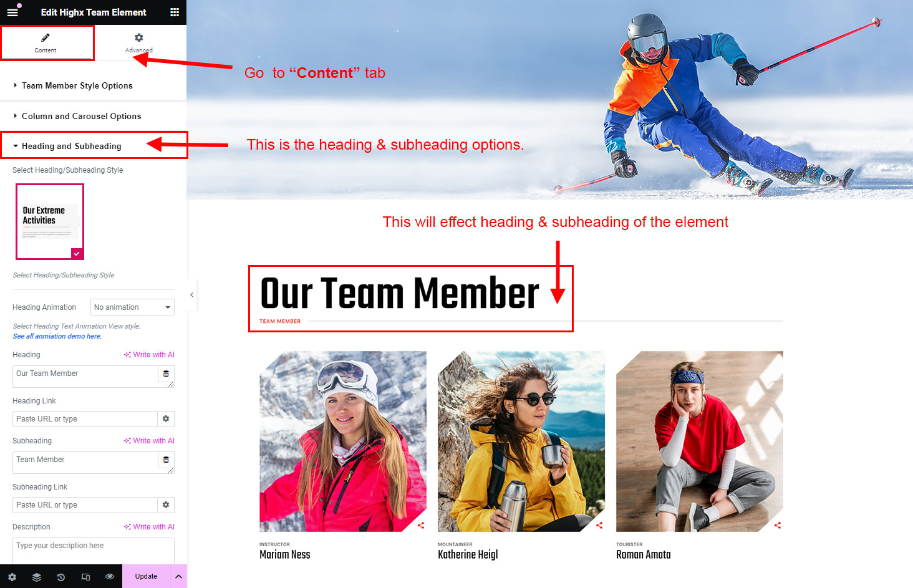The height and width of the screenshot is (588, 913).
Task: Click the Update button
Action: pyautogui.click(x=146, y=577)
